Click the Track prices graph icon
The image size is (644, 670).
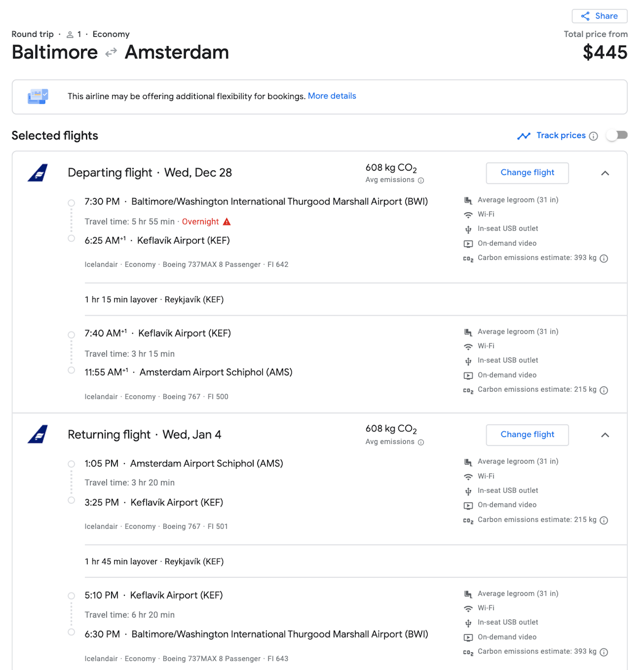(524, 136)
